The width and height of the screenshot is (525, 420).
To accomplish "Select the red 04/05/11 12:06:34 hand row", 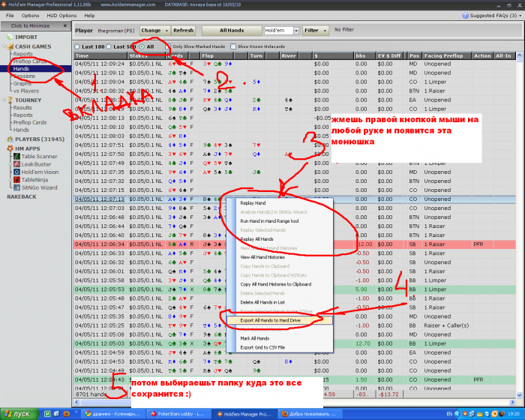I will coord(295,244).
